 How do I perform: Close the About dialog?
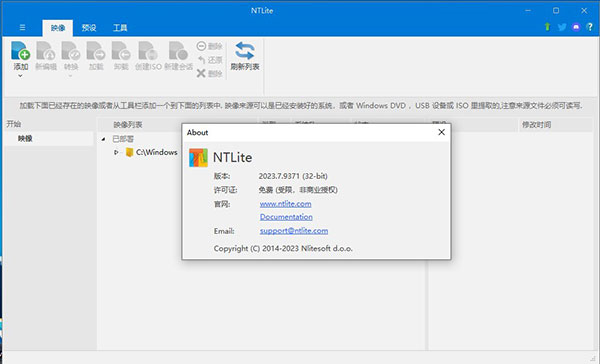441,132
